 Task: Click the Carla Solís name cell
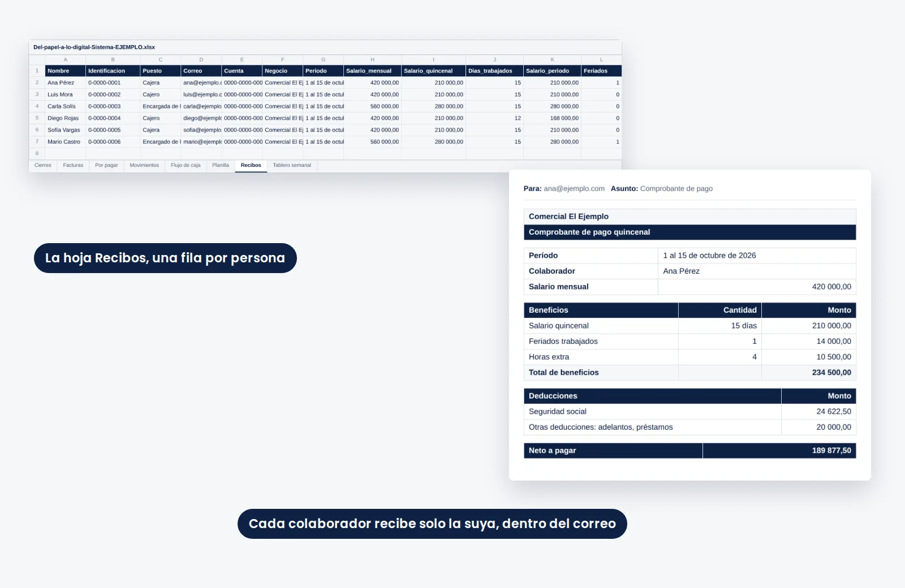(65, 107)
